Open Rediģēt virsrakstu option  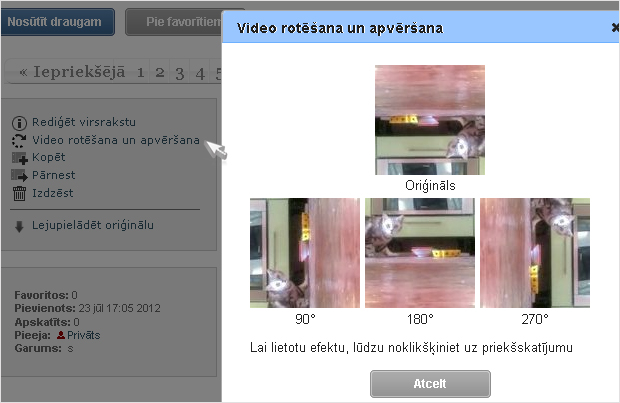coord(84,122)
